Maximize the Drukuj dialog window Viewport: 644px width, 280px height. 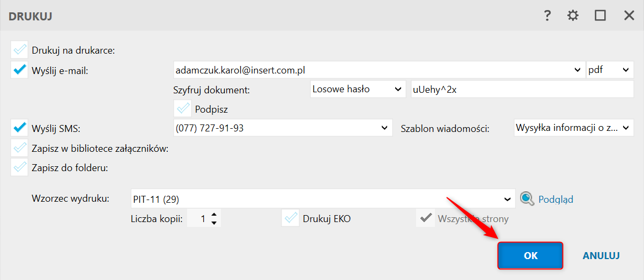pyautogui.click(x=600, y=16)
